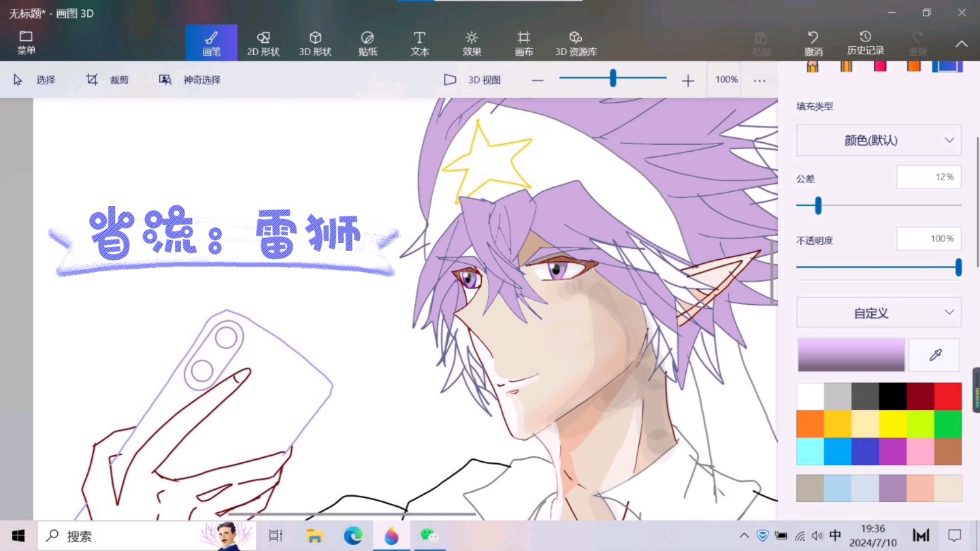
Task: Open the 菜单 menu
Action: coord(27,43)
